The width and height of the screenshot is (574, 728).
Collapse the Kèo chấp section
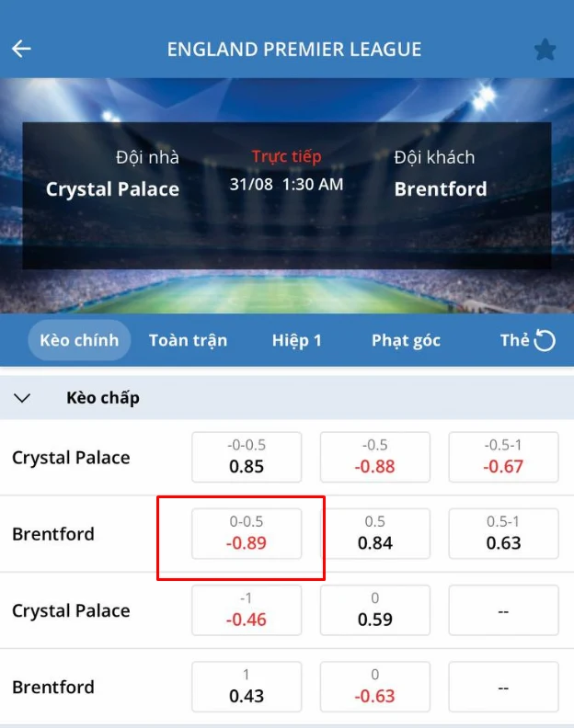click(23, 398)
